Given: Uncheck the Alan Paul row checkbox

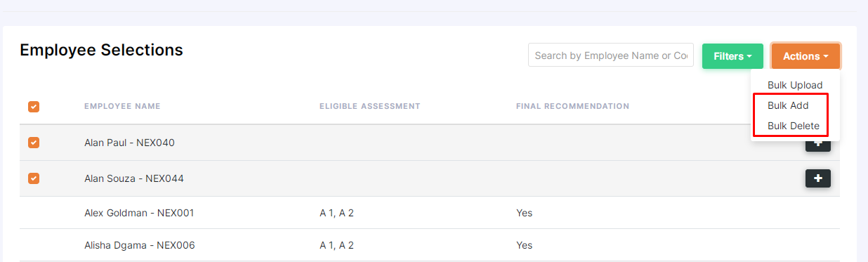Looking at the screenshot, I should click(x=34, y=143).
